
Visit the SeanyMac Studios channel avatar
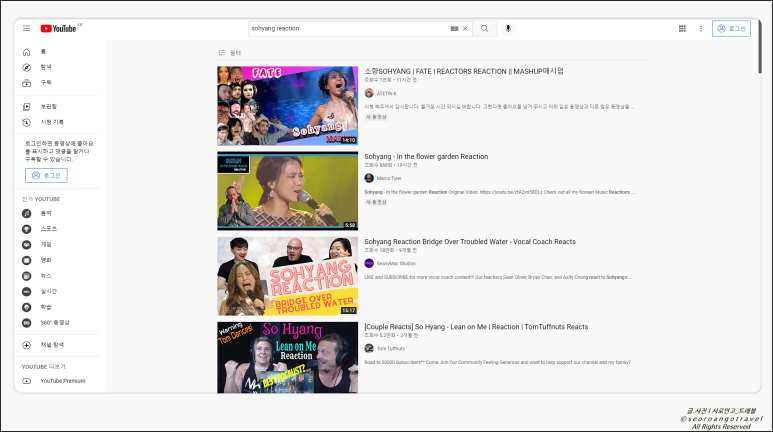369,263
